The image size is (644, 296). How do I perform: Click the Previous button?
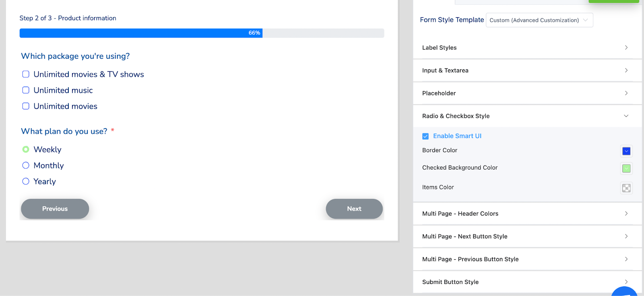(55, 209)
